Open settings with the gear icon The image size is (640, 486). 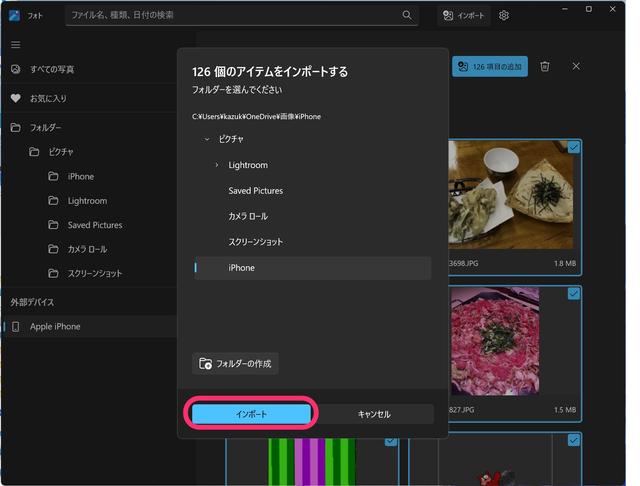[x=504, y=16]
